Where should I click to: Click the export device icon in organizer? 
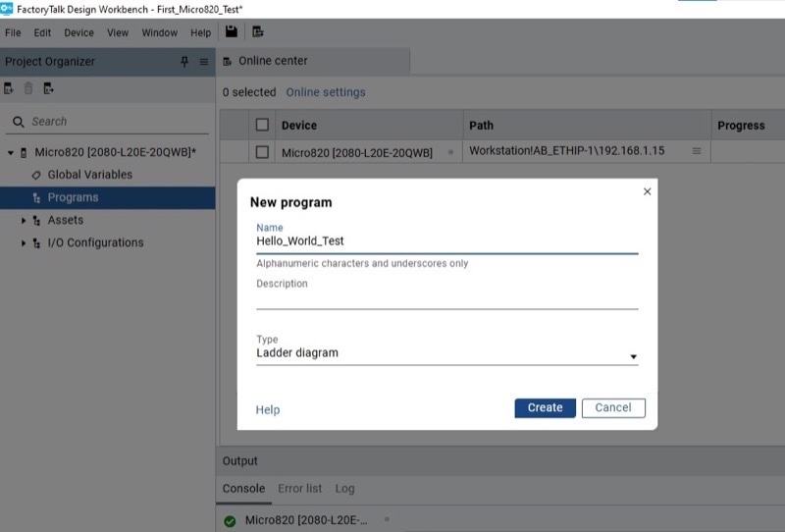[48, 88]
